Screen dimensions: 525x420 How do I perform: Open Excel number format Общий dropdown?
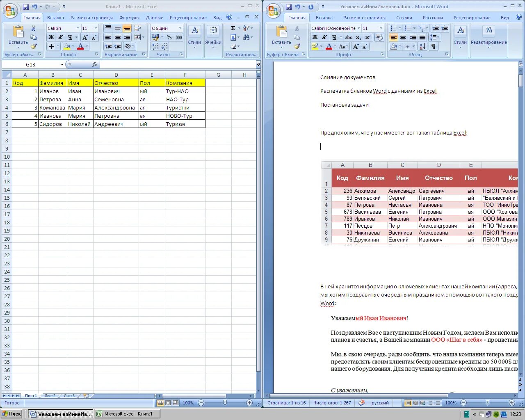pyautogui.click(x=180, y=28)
